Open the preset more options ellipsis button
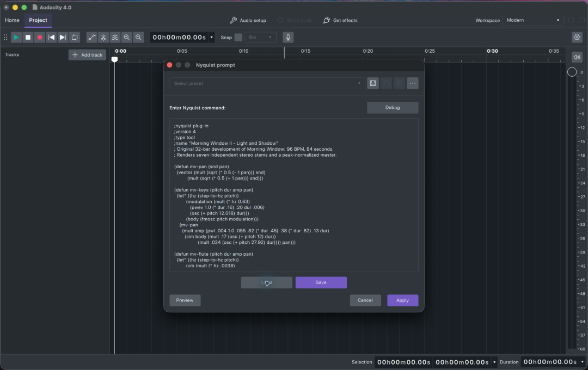This screenshot has height=370, width=588. (413, 83)
